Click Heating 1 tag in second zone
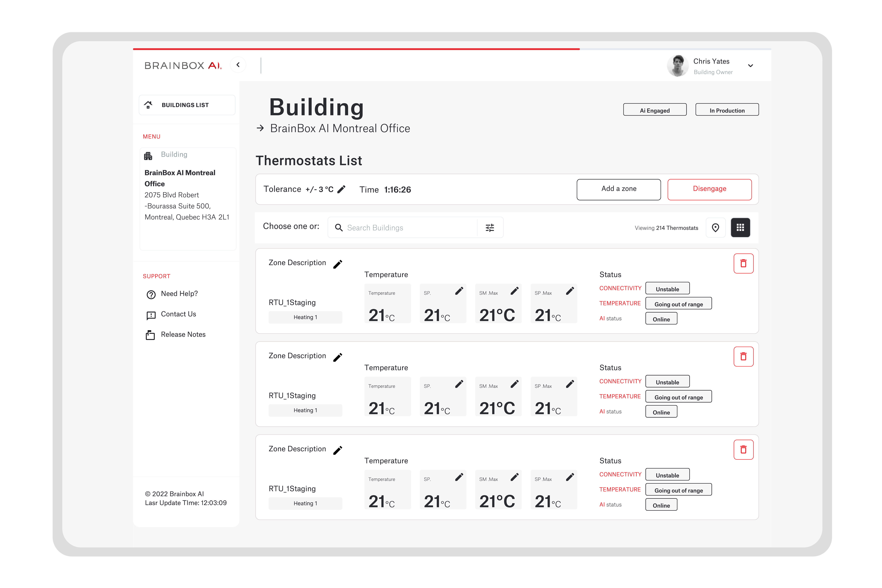This screenshot has height=588, width=882. click(305, 410)
